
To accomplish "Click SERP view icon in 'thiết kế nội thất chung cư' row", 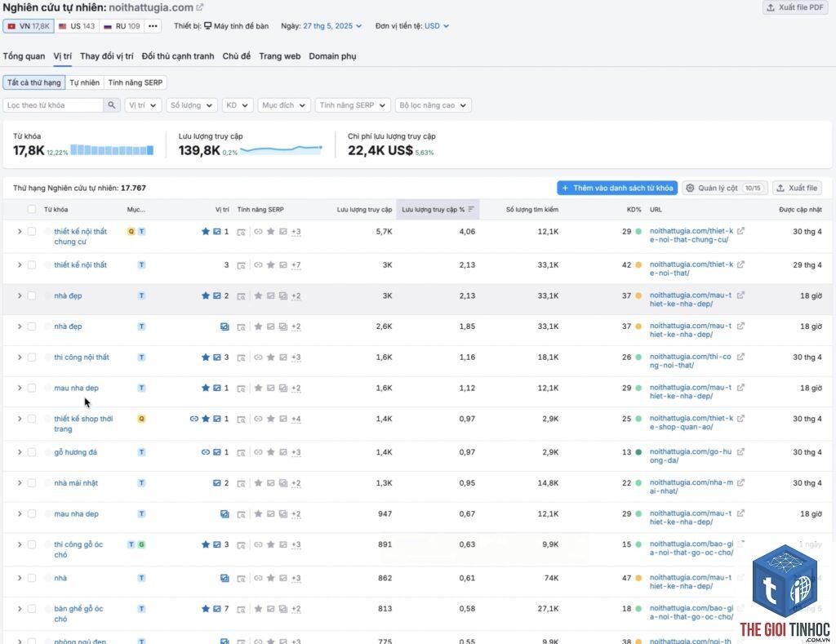I will (241, 232).
